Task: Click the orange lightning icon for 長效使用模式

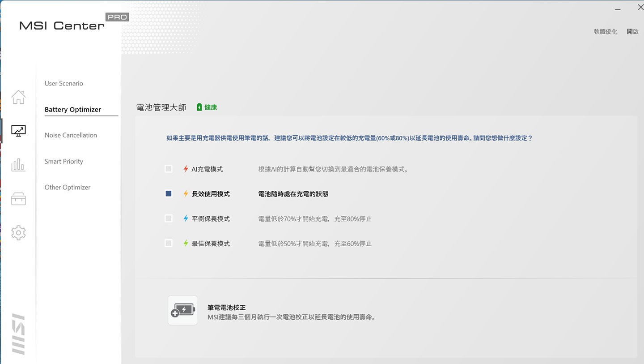Action: 186,194
